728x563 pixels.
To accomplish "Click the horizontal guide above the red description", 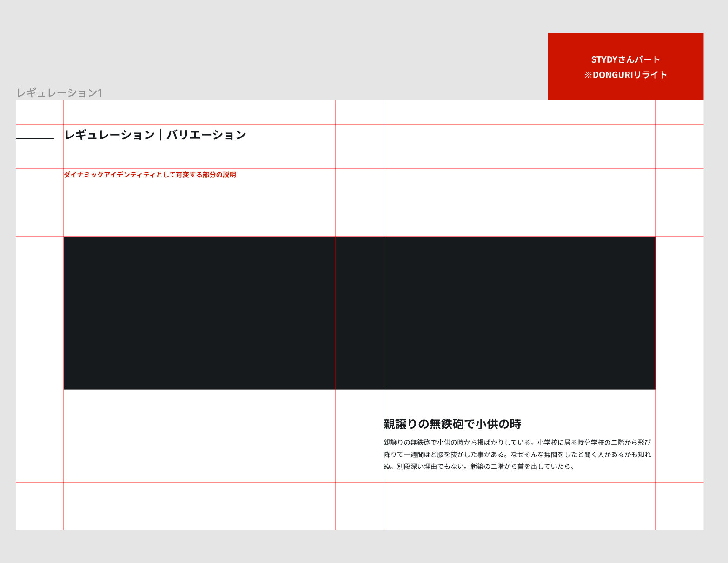I will click(279, 168).
